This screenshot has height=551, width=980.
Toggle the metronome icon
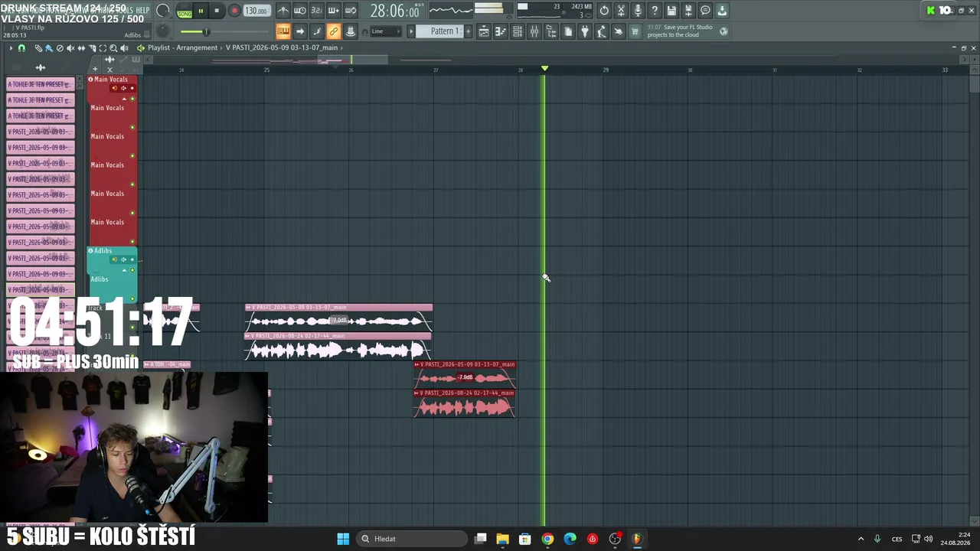[x=283, y=11]
